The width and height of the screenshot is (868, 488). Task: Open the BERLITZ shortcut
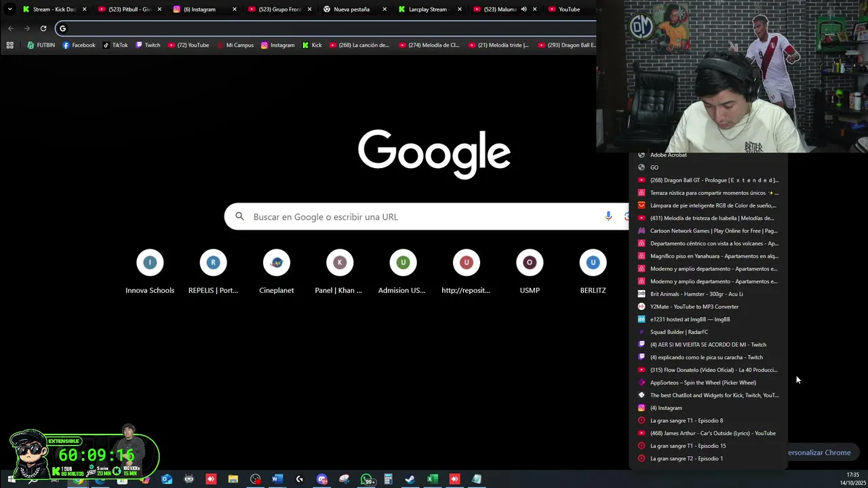(x=593, y=272)
